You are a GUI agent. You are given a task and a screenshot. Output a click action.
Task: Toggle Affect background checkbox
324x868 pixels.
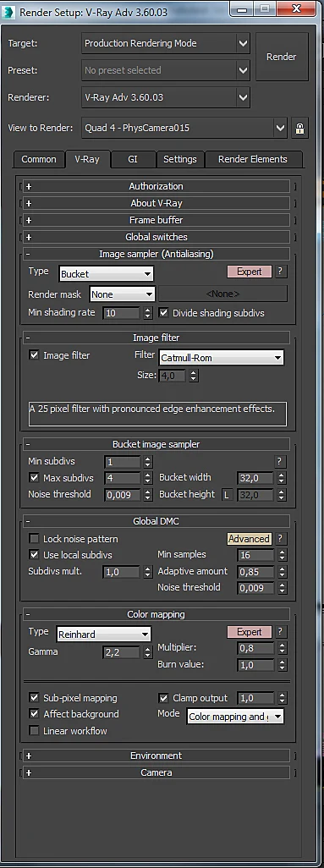point(35,714)
